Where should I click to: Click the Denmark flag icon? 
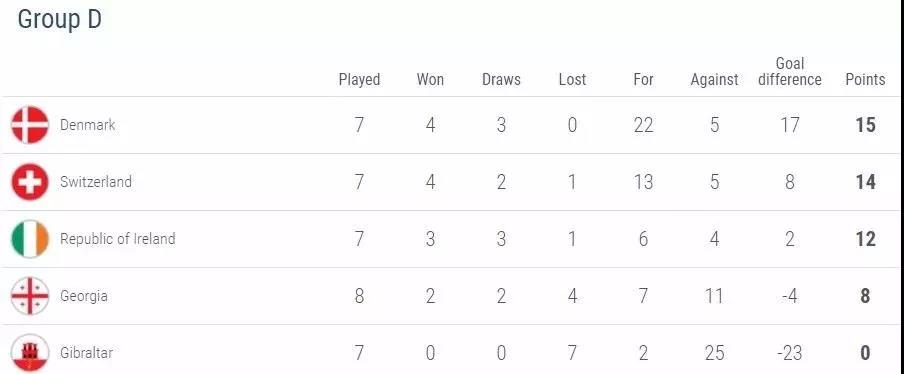(30, 125)
